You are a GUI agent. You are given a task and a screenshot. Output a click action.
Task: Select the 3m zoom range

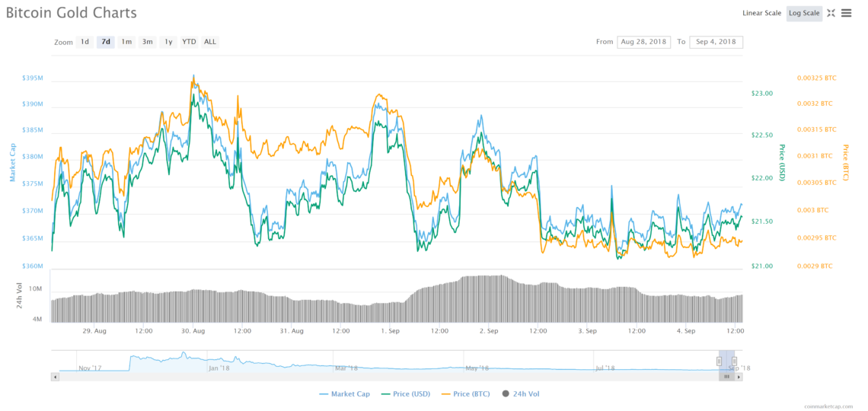147,42
